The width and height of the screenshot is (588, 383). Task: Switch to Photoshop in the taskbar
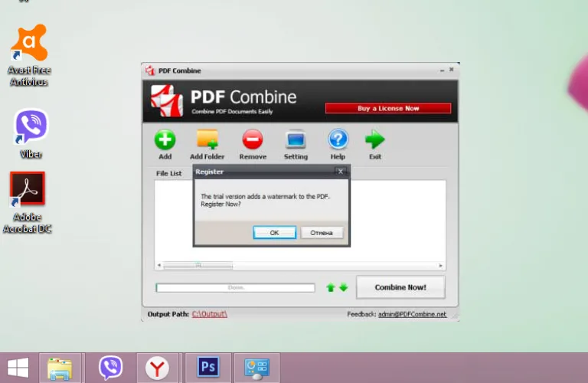coord(208,366)
